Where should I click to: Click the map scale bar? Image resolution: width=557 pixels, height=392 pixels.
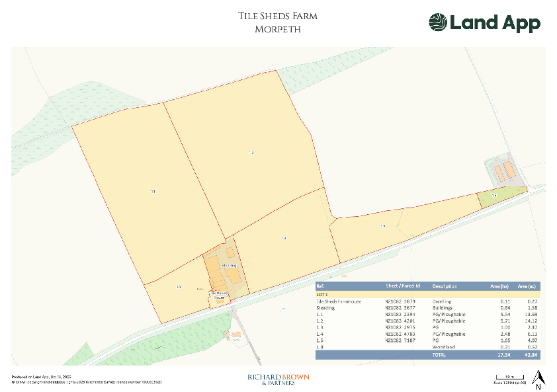click(x=510, y=377)
